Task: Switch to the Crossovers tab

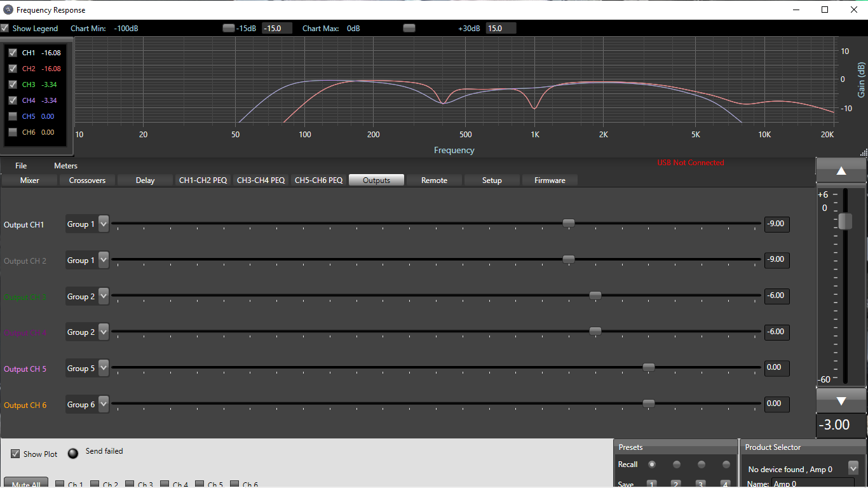Action: [x=87, y=180]
